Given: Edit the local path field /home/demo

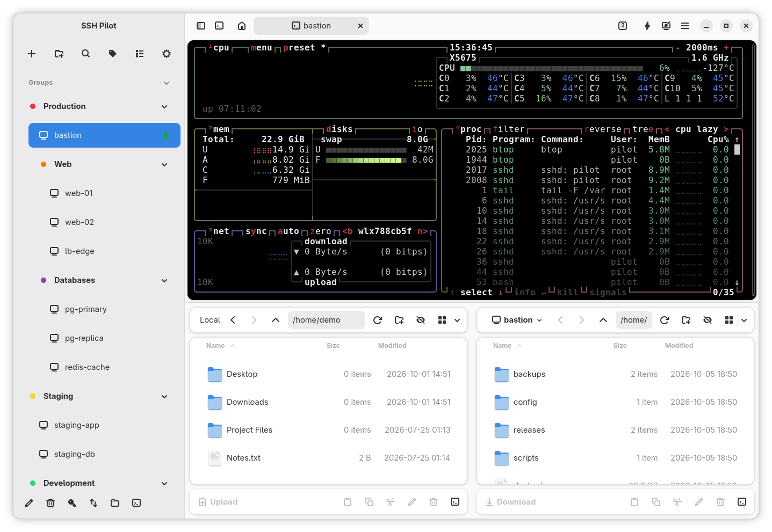Looking at the screenshot, I should coord(327,320).
